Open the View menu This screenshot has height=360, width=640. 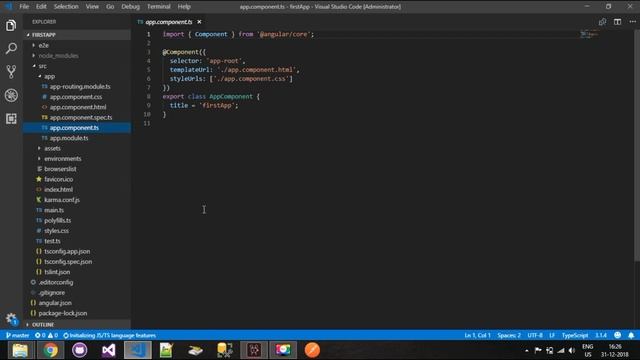pos(92,7)
